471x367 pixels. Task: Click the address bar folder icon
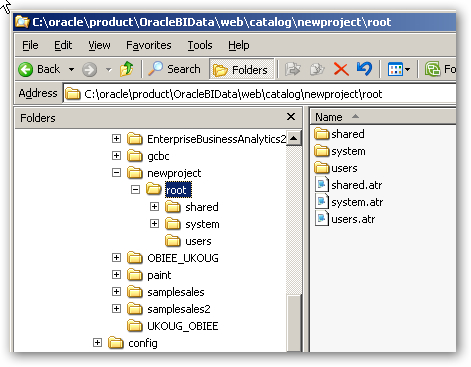coord(73,94)
